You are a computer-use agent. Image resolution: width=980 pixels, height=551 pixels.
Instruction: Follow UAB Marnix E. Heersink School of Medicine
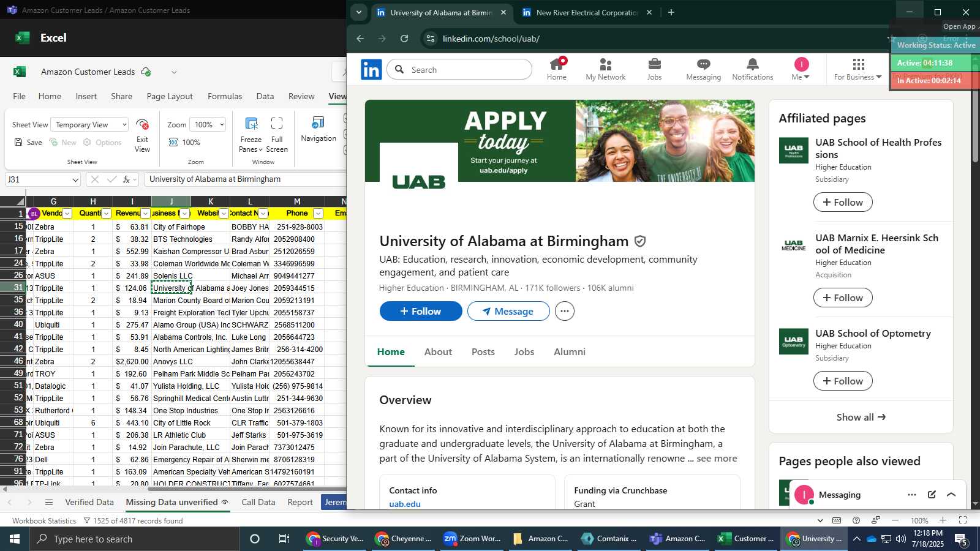(843, 298)
